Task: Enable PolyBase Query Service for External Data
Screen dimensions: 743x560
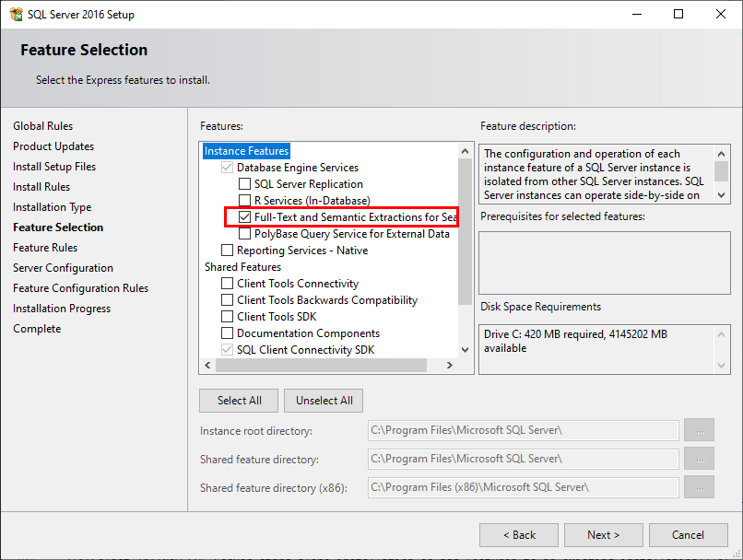Action: click(245, 234)
